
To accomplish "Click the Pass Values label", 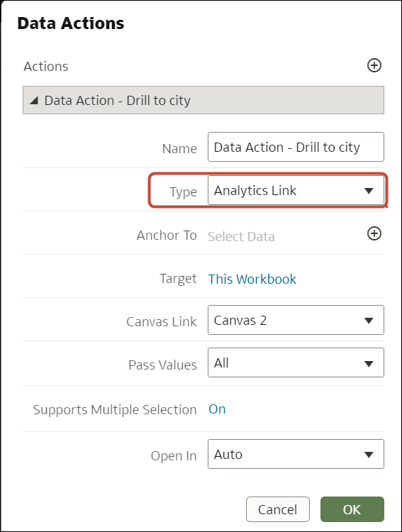I will tap(162, 365).
